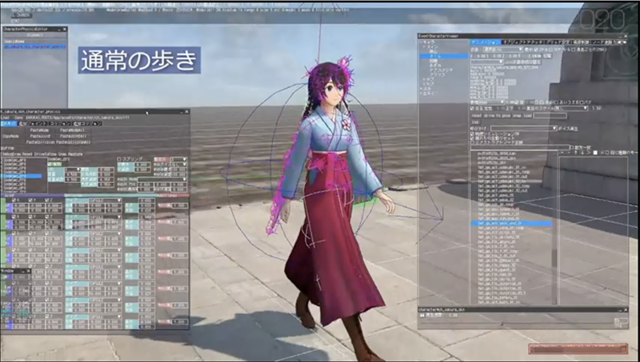Click the animation list filter field
640x362 pixels.
(x=520, y=147)
